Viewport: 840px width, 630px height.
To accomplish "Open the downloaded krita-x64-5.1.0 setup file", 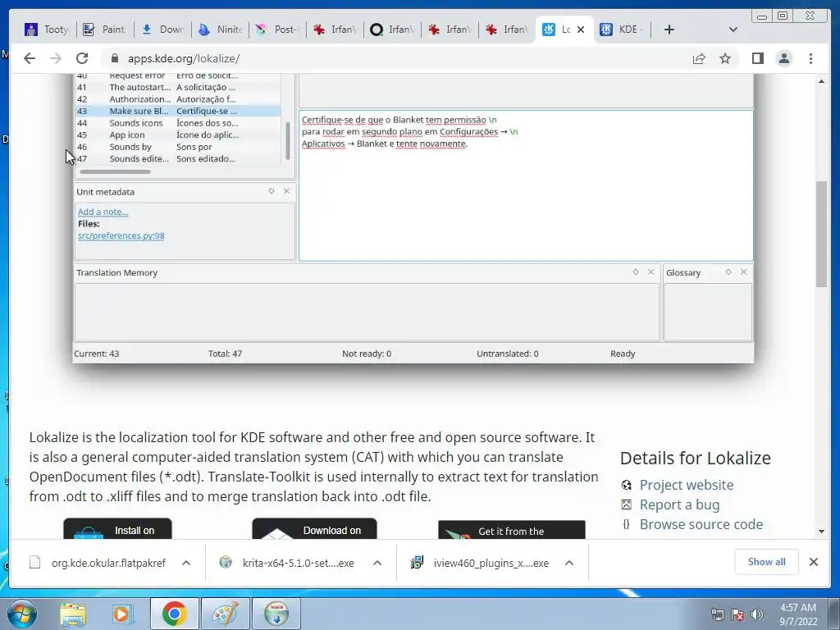I will coord(287,563).
